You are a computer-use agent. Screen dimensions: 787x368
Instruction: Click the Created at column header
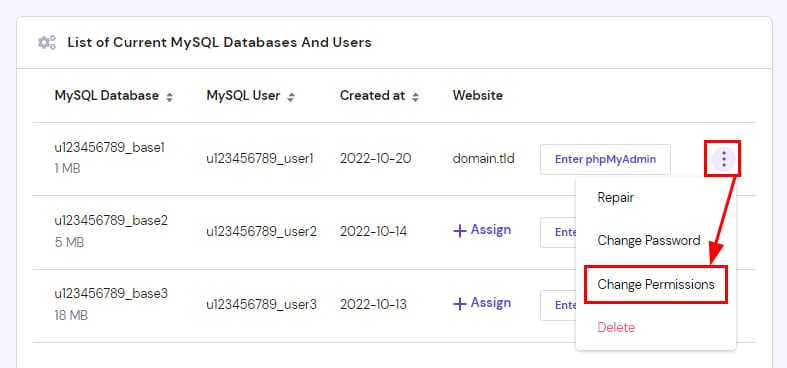pos(372,95)
